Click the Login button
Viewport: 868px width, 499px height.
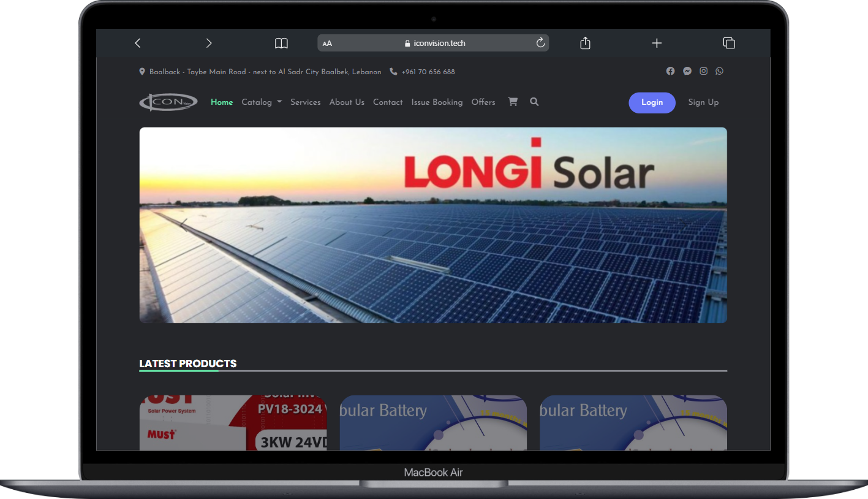click(x=652, y=102)
